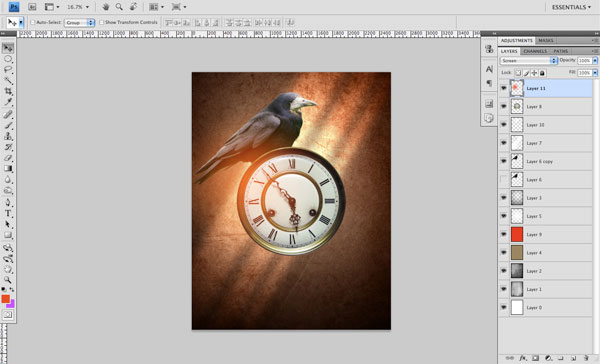Select the Lasso tool
The height and width of the screenshot is (364, 600).
pos(8,70)
